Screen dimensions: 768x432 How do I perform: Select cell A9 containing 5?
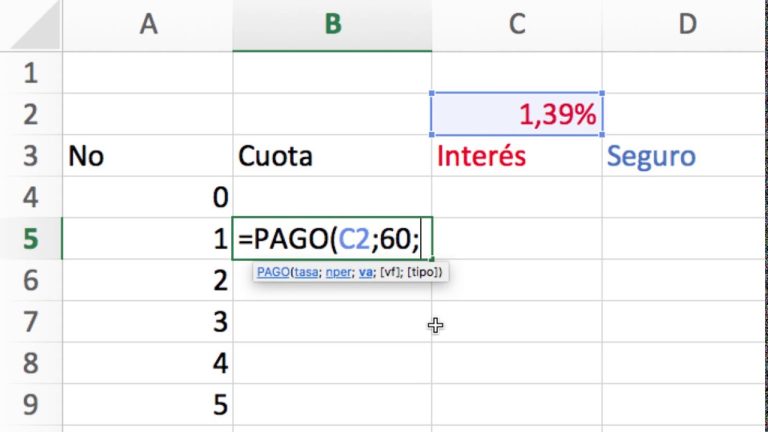point(148,405)
